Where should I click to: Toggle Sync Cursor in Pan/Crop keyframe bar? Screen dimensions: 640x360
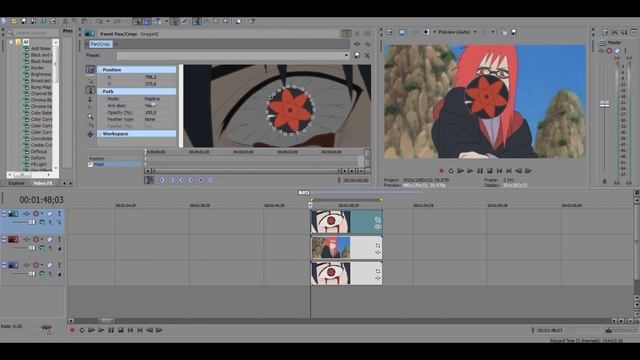[x=149, y=180]
